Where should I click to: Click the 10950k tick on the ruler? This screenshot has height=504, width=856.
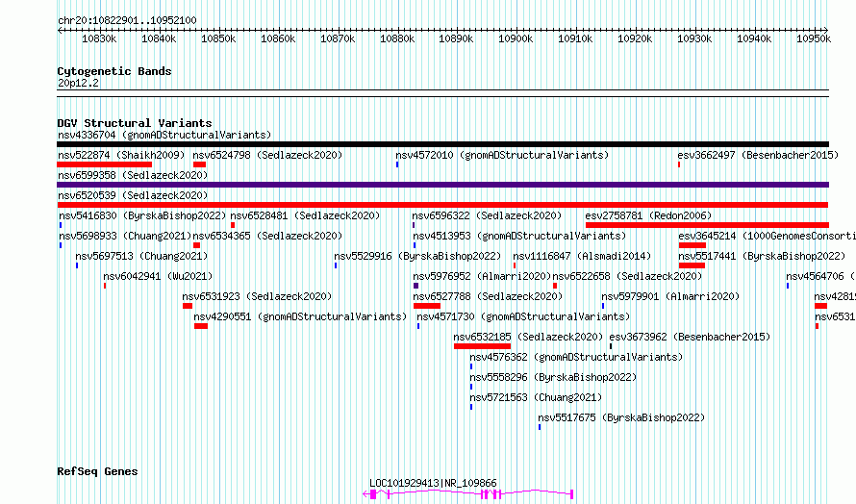click(814, 38)
